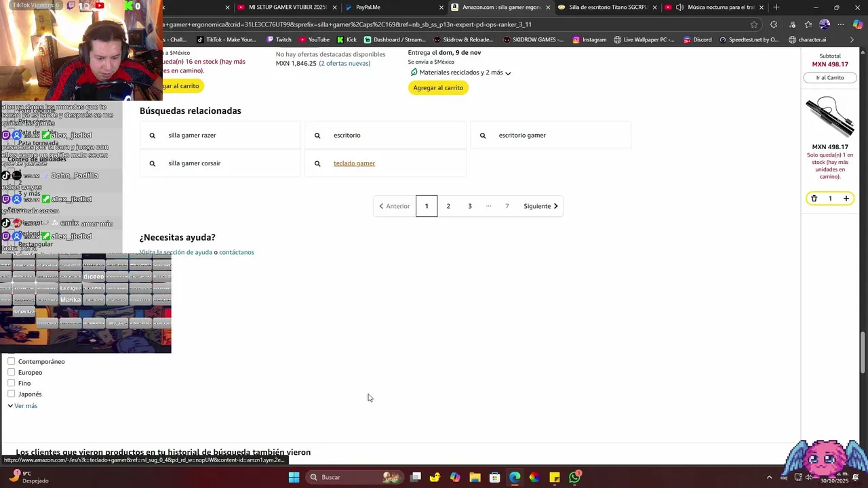Select current page 1 in pagination
The width and height of the screenshot is (868, 488).
[427, 206]
